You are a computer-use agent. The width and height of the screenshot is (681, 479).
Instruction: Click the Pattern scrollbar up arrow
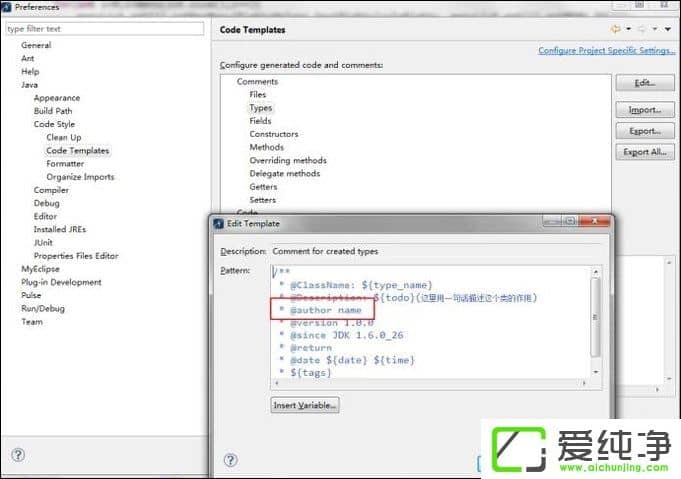click(x=595, y=272)
